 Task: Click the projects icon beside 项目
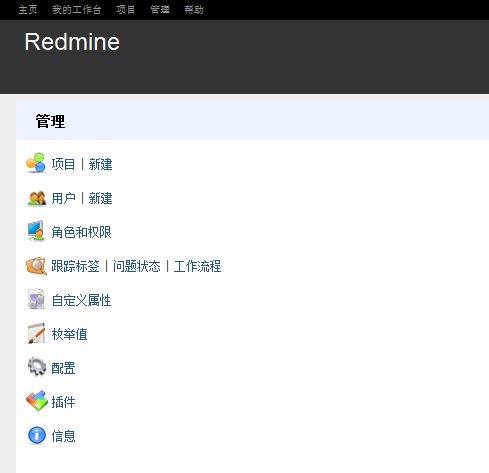point(36,163)
